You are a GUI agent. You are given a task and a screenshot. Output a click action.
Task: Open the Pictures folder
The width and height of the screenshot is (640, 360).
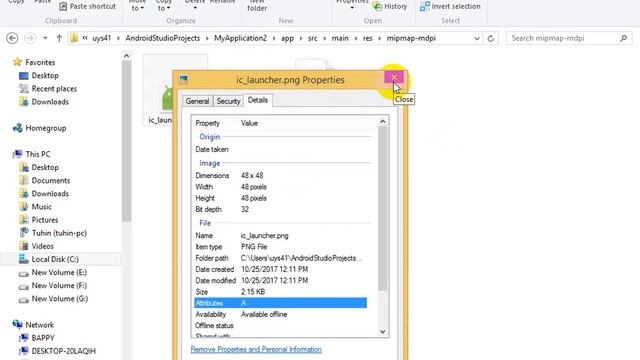pyautogui.click(x=44, y=220)
